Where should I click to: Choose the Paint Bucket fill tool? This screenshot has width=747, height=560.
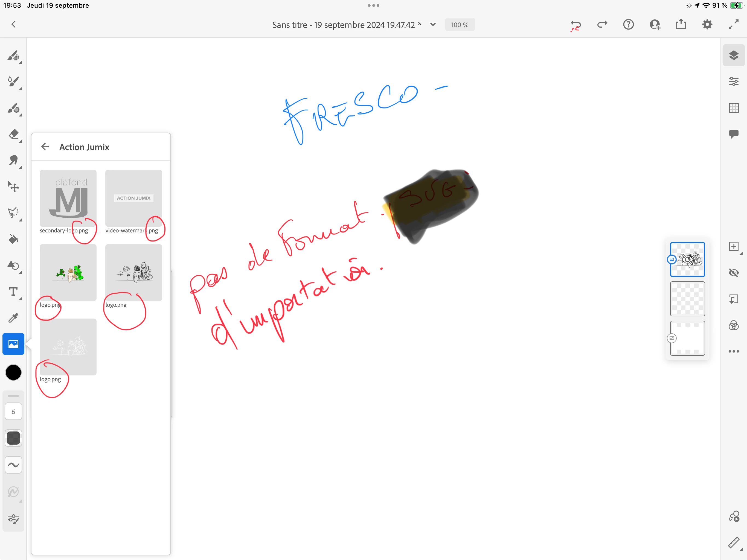pos(13,239)
